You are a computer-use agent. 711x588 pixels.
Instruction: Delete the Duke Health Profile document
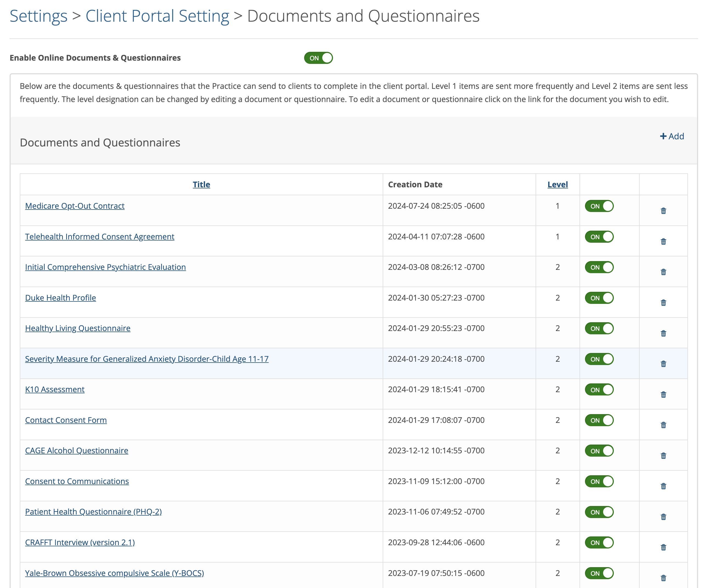click(x=663, y=303)
